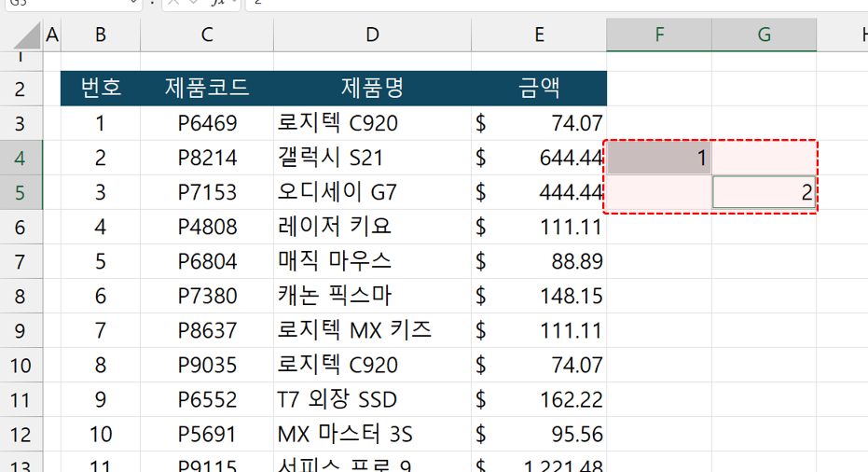The width and height of the screenshot is (868, 472).
Task: Click the Select All corner triangle
Action: [28, 36]
